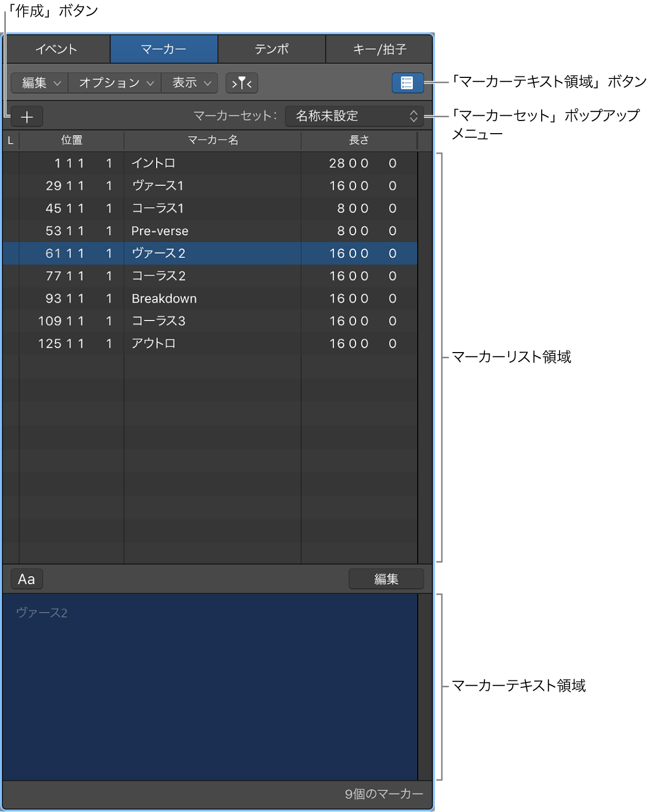This screenshot has height=812, width=649.
Task: Click position value 29 1 1 1
Action: [x=79, y=186]
